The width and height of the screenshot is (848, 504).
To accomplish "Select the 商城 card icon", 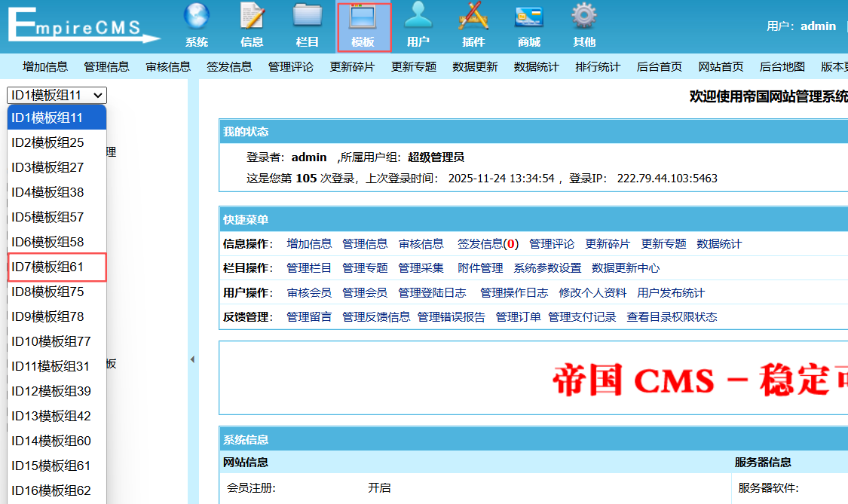I will click(x=529, y=18).
